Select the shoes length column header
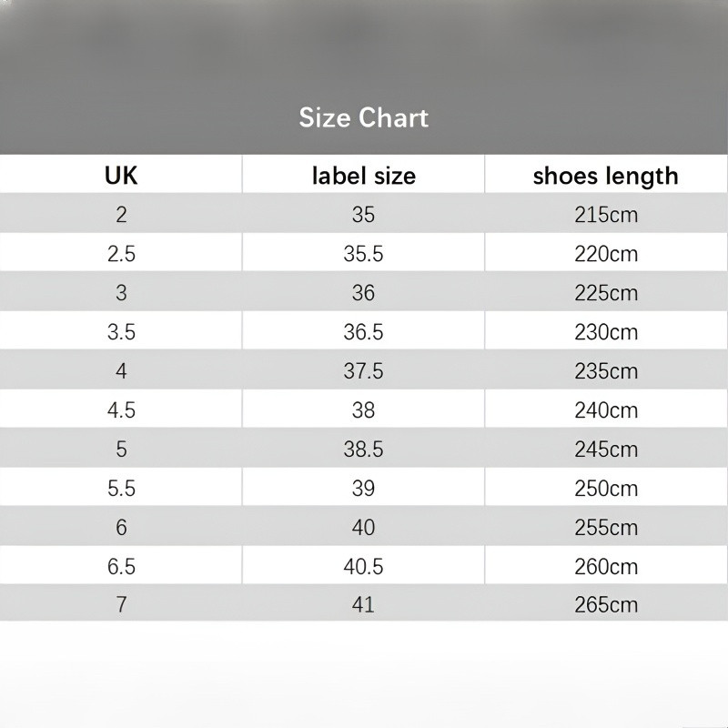This screenshot has height=728, width=728. [605, 176]
